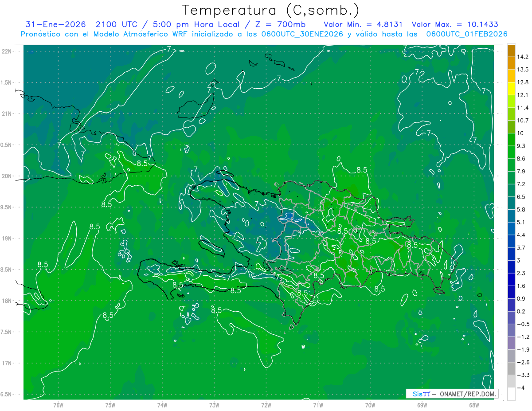
Task: Click the "-2.6" colorbar value
Action: pos(523,362)
